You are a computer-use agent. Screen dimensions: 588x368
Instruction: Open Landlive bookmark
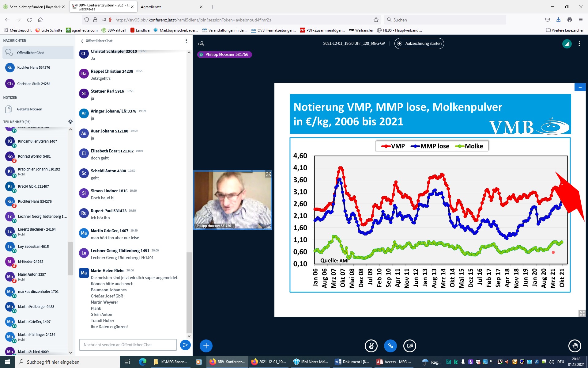pyautogui.click(x=140, y=30)
